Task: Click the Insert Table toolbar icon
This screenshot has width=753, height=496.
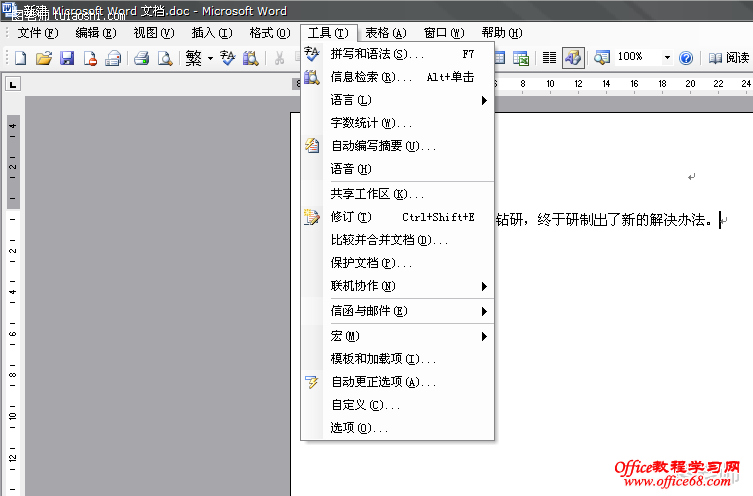Action: [500, 59]
